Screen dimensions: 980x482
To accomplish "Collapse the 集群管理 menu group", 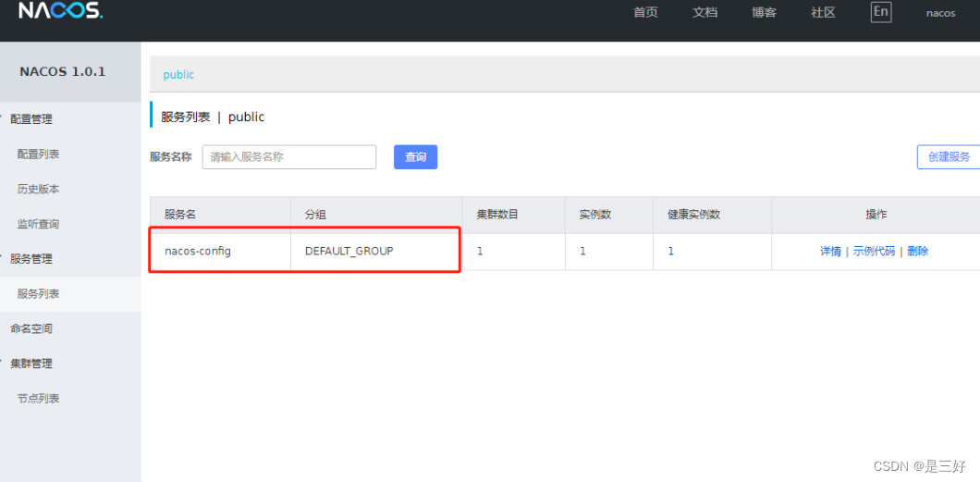I will [x=31, y=364].
